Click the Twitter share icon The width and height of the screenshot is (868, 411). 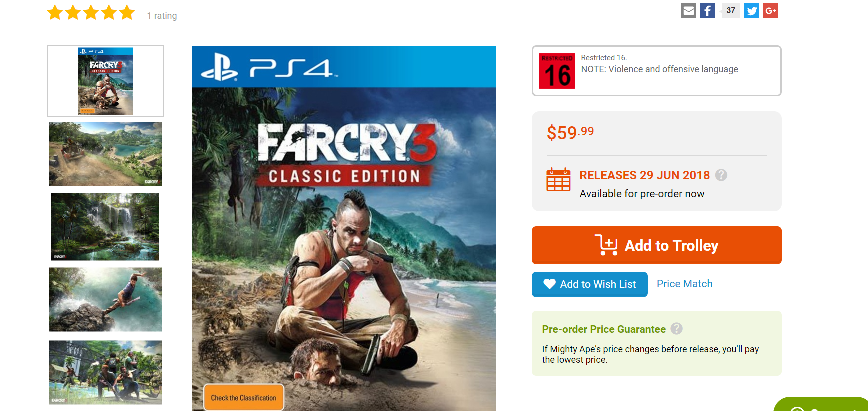(751, 11)
